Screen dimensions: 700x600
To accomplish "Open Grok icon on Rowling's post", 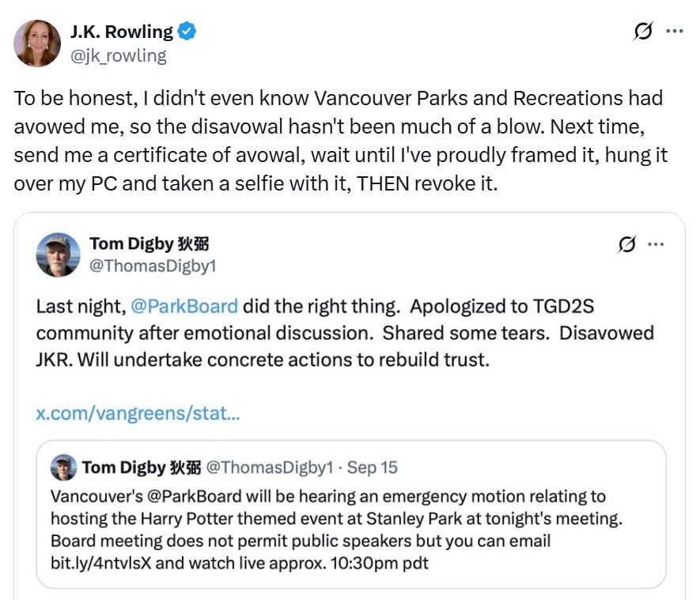I will tap(643, 32).
